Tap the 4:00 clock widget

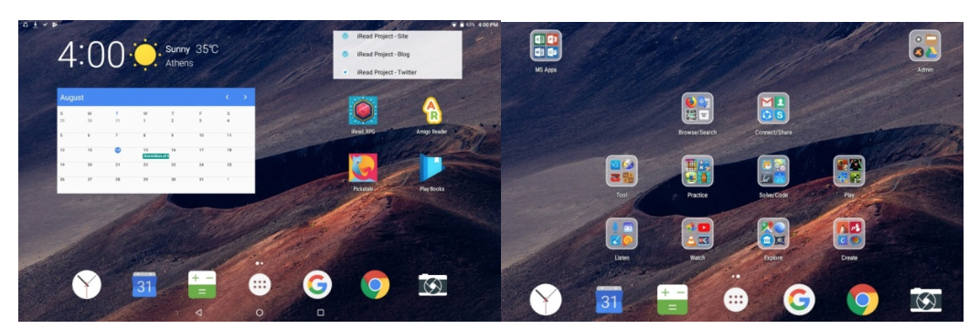coord(91,55)
